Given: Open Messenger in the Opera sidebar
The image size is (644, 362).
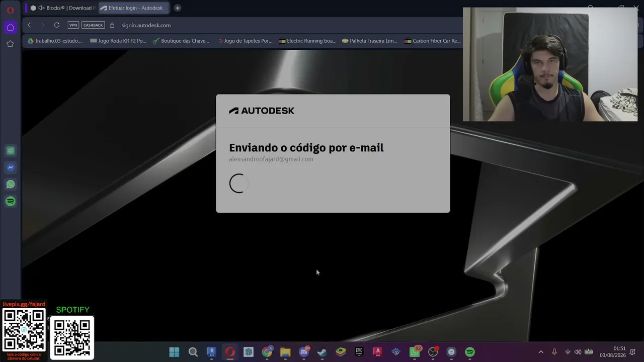Looking at the screenshot, I should pyautogui.click(x=10, y=167).
